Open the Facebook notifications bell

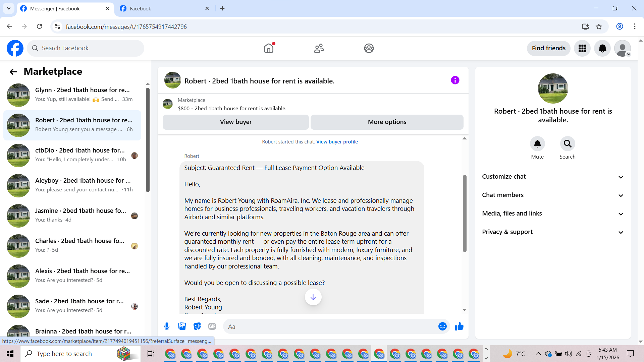point(602,48)
